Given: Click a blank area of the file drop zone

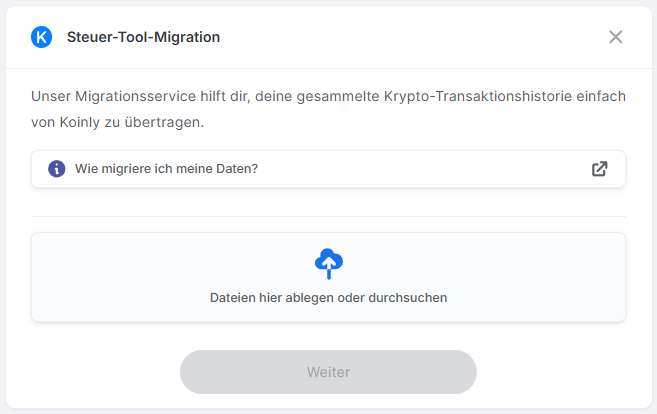Looking at the screenshot, I should click(126, 277).
